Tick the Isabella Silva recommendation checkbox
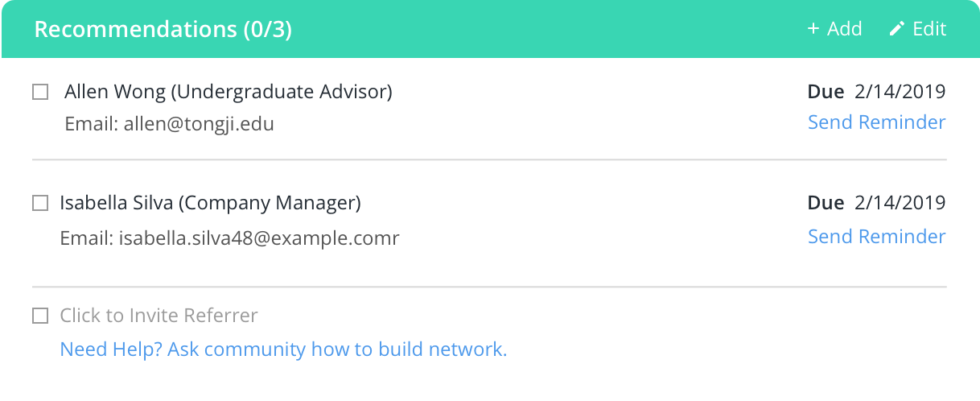The width and height of the screenshot is (980, 401). [40, 204]
